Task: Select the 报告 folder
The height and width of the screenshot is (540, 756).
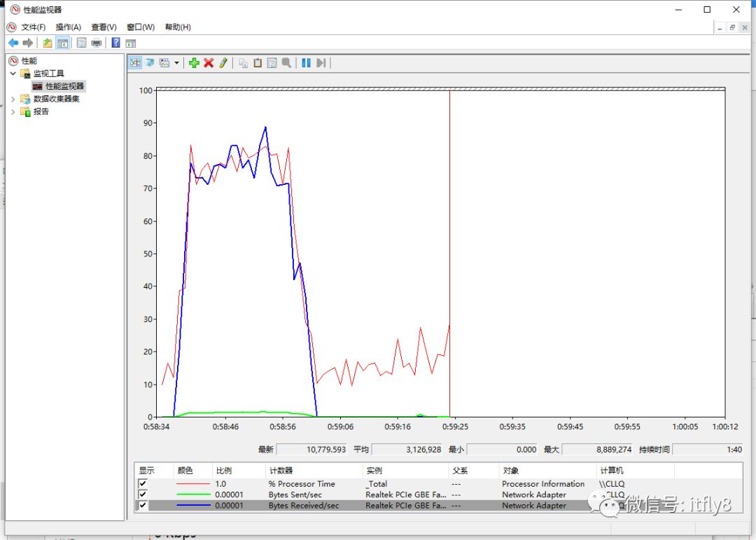Action: (41, 111)
